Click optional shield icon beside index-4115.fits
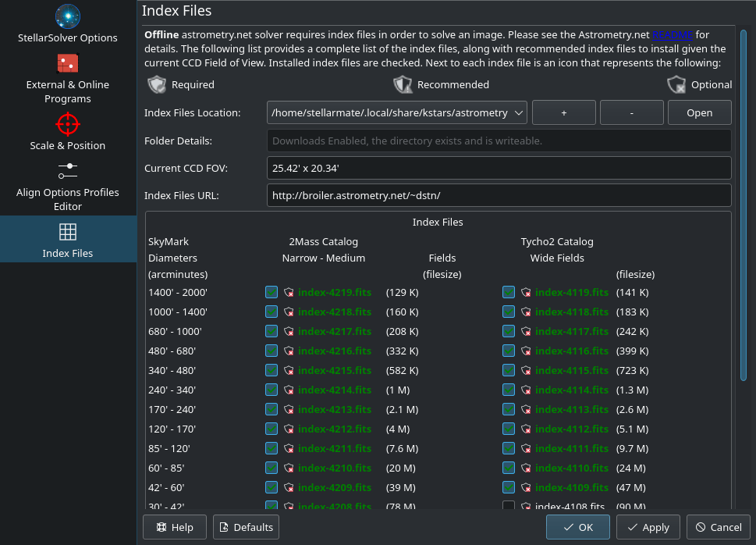This screenshot has width=756, height=545. (x=526, y=370)
